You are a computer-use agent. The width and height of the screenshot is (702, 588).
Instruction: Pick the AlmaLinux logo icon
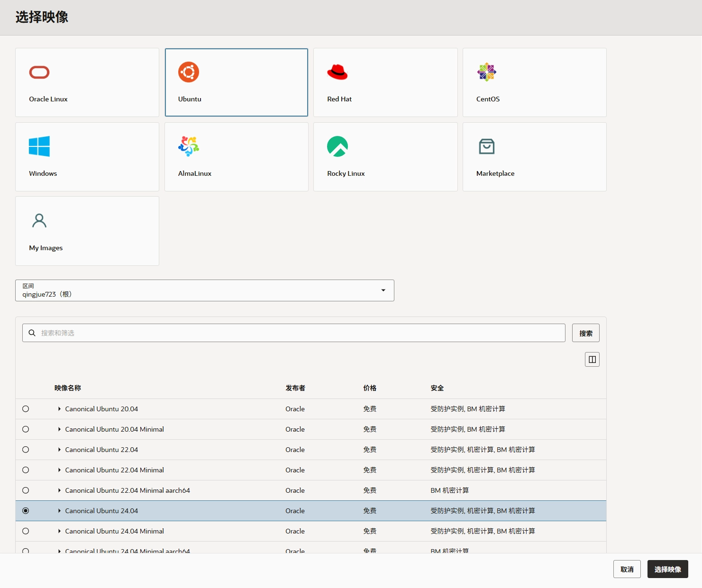click(189, 146)
